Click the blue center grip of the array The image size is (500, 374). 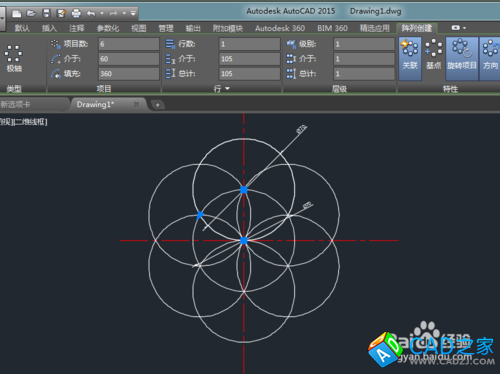244,240
